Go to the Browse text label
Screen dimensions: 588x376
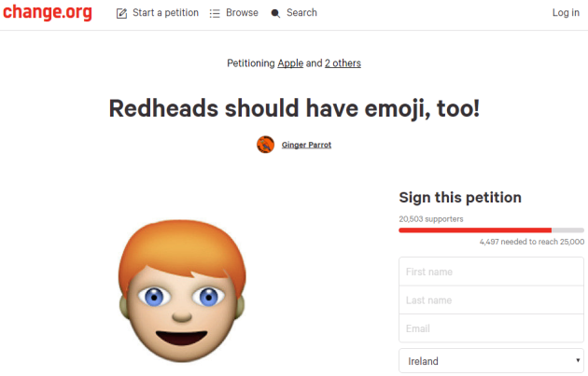coord(242,13)
